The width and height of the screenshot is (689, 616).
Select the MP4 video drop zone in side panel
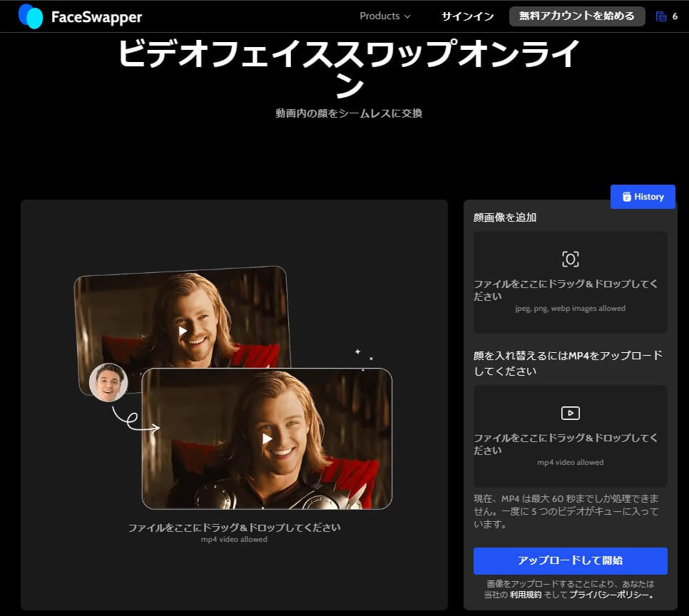571,436
